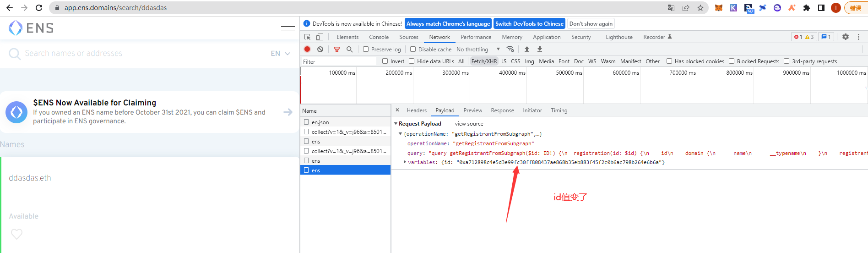Reload the page with the refresh icon
Viewport: 868px width, 253px height.
tap(39, 8)
